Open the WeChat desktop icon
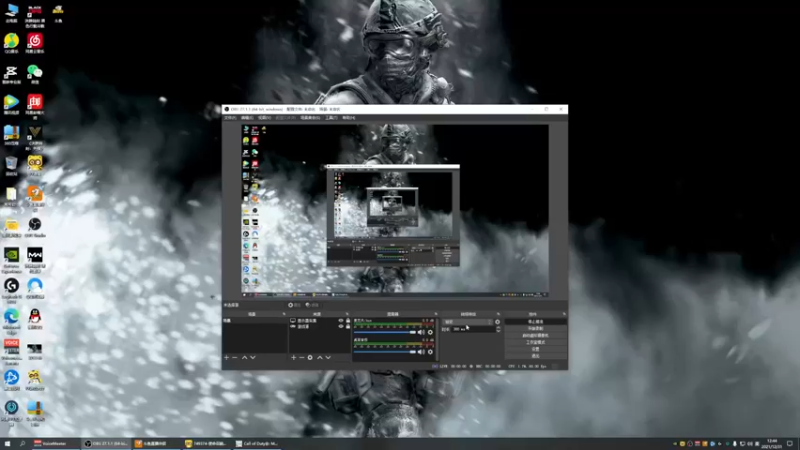This screenshot has width=800, height=450. [x=35, y=74]
